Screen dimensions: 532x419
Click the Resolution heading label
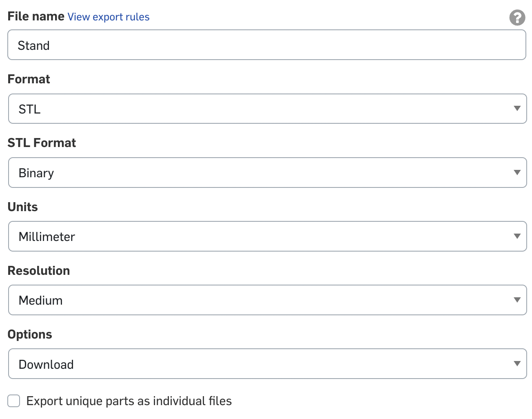pos(39,270)
